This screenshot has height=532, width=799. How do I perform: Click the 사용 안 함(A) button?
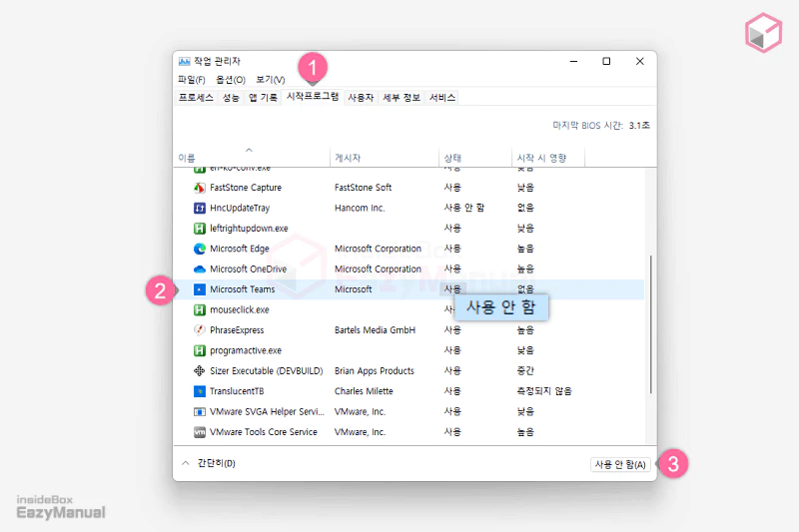coord(620,464)
